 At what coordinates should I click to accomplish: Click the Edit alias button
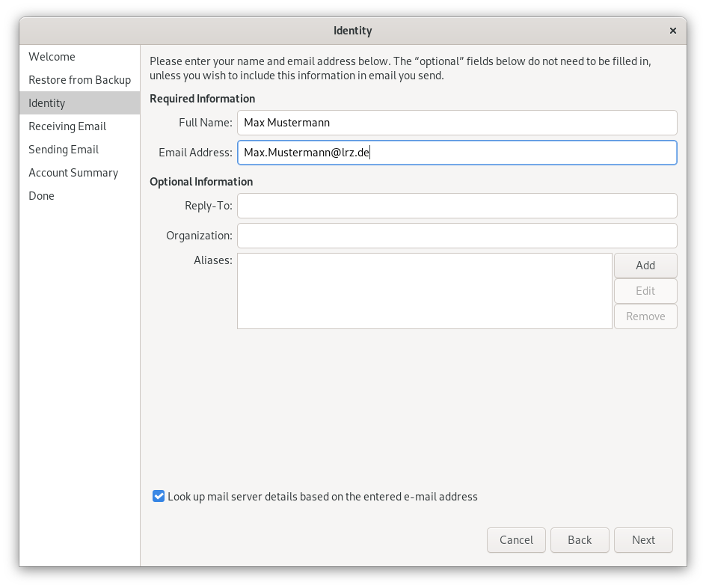pyautogui.click(x=645, y=291)
